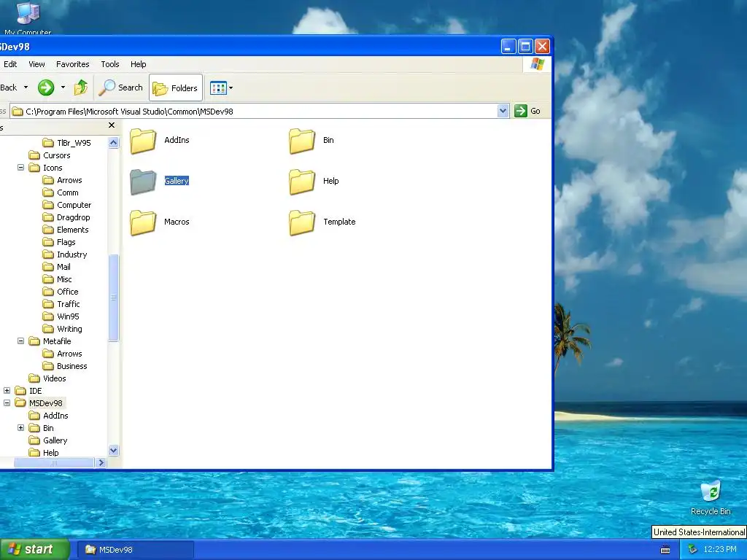Open the Tools menu

tap(110, 64)
